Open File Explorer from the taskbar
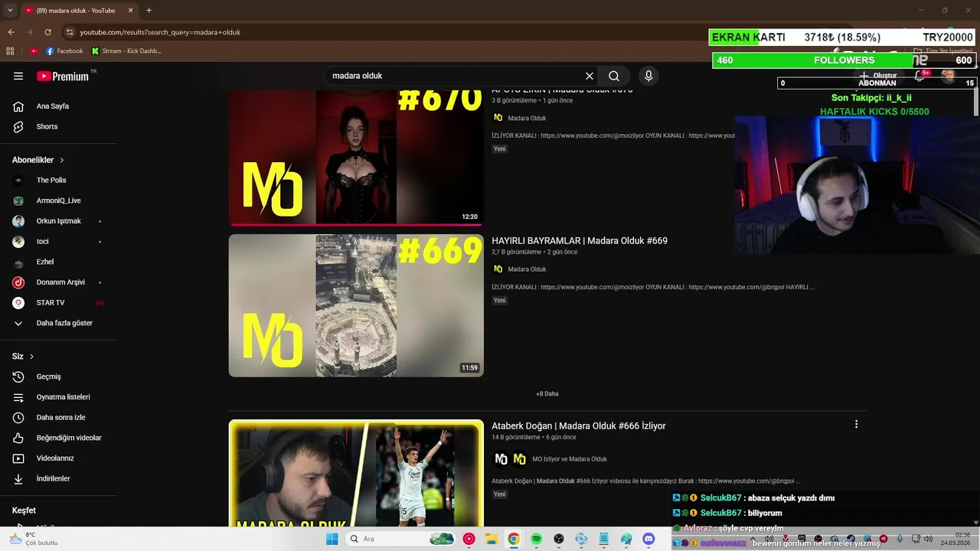Screen dimensions: 980x551 click(491, 539)
